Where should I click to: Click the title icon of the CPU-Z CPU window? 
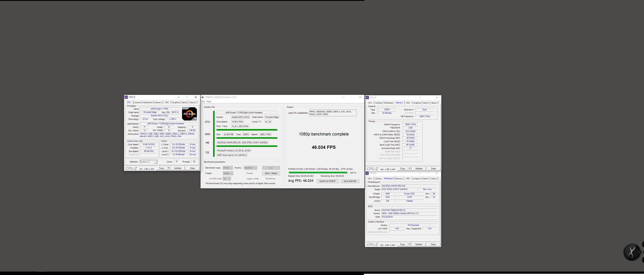126,97
